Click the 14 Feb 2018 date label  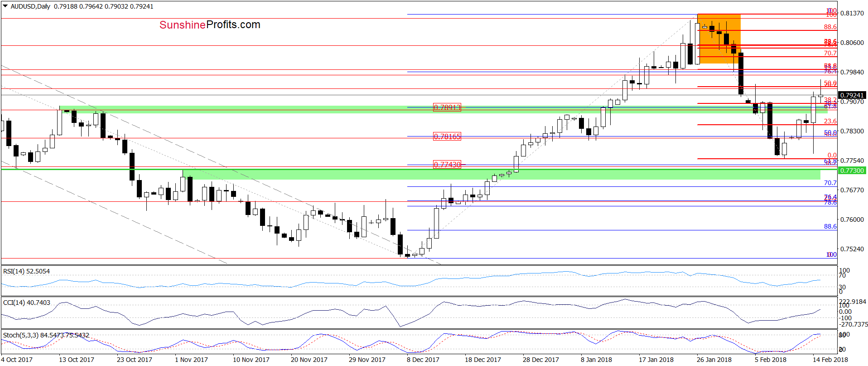pos(830,360)
